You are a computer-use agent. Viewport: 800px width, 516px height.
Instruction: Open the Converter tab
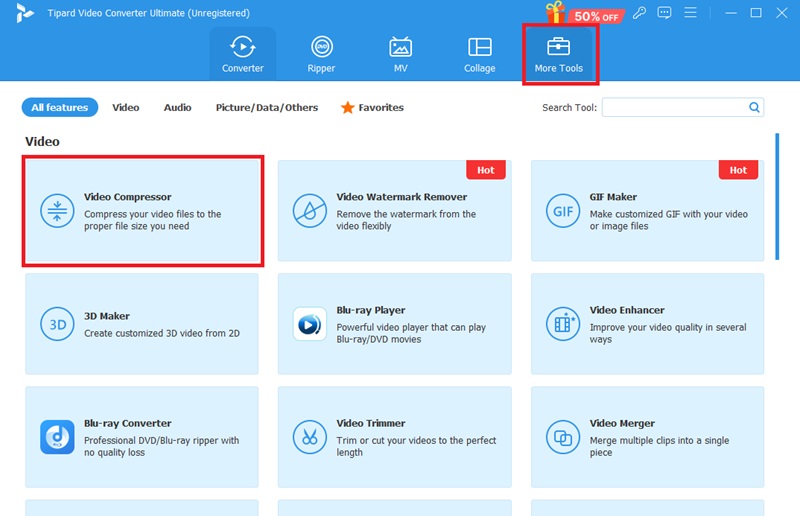(x=242, y=54)
